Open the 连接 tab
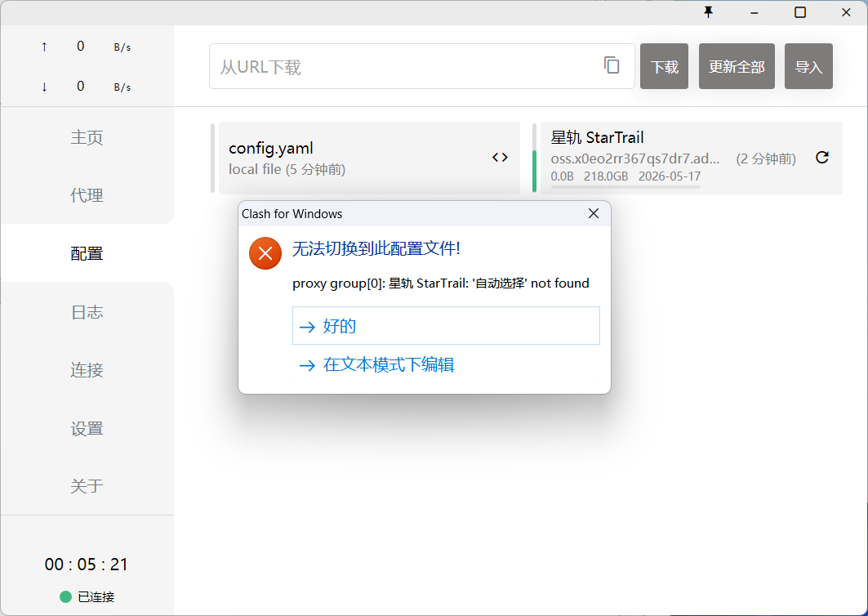This screenshot has width=868, height=616. pyautogui.click(x=87, y=370)
